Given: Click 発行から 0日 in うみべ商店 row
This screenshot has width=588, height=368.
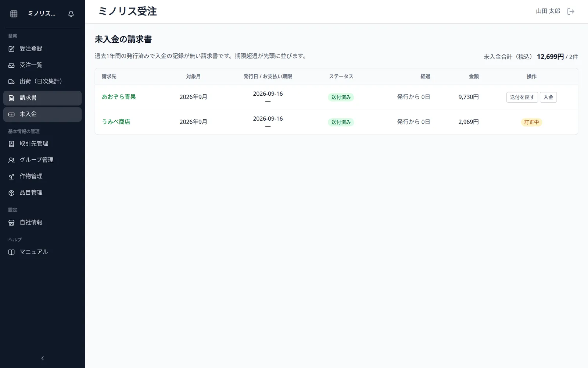Looking at the screenshot, I should click(x=413, y=122).
